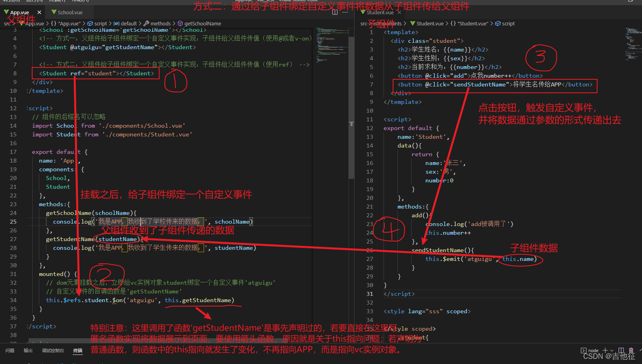
Task: Click 'name:'Student',' line in Student.vue
Action: pyautogui.click(x=423, y=137)
